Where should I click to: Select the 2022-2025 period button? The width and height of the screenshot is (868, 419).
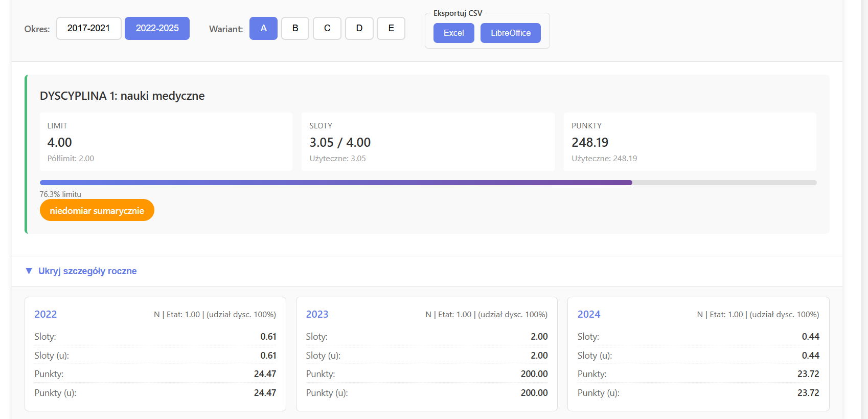[157, 28]
